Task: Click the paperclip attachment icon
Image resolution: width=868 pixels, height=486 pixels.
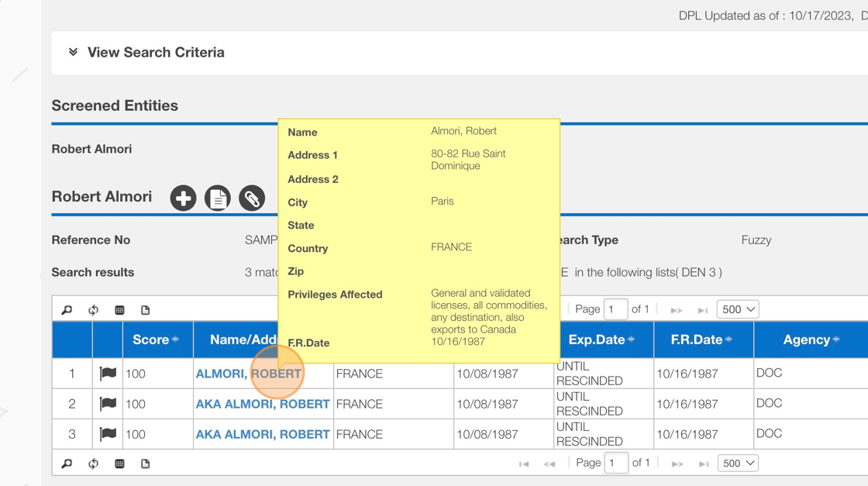Action: pyautogui.click(x=252, y=198)
